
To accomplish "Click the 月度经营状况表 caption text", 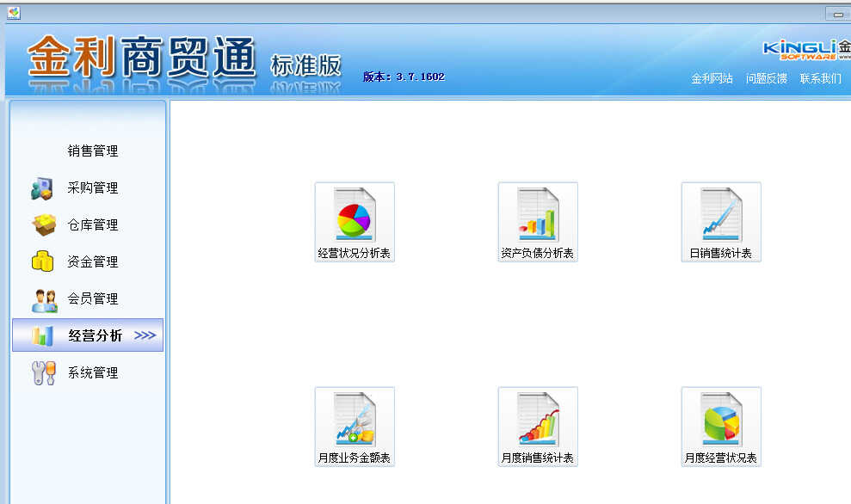I will click(721, 458).
